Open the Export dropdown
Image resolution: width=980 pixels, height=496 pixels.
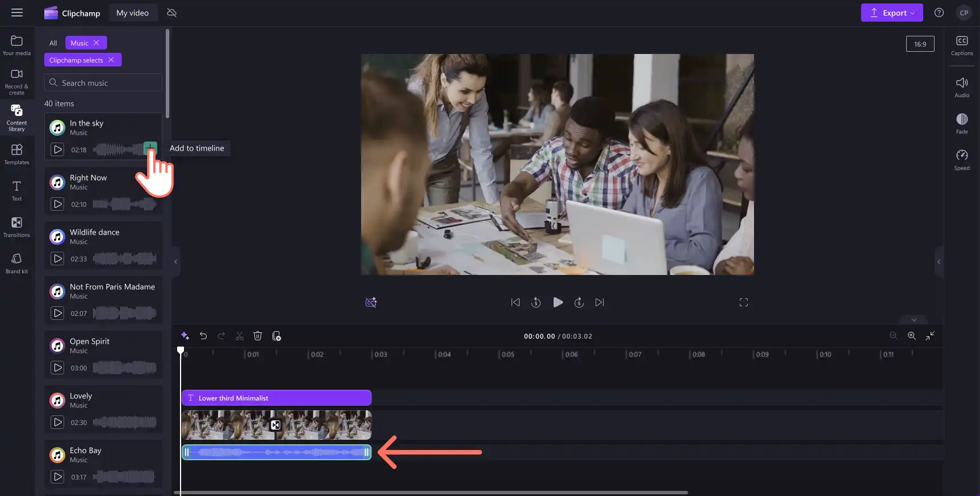click(891, 12)
